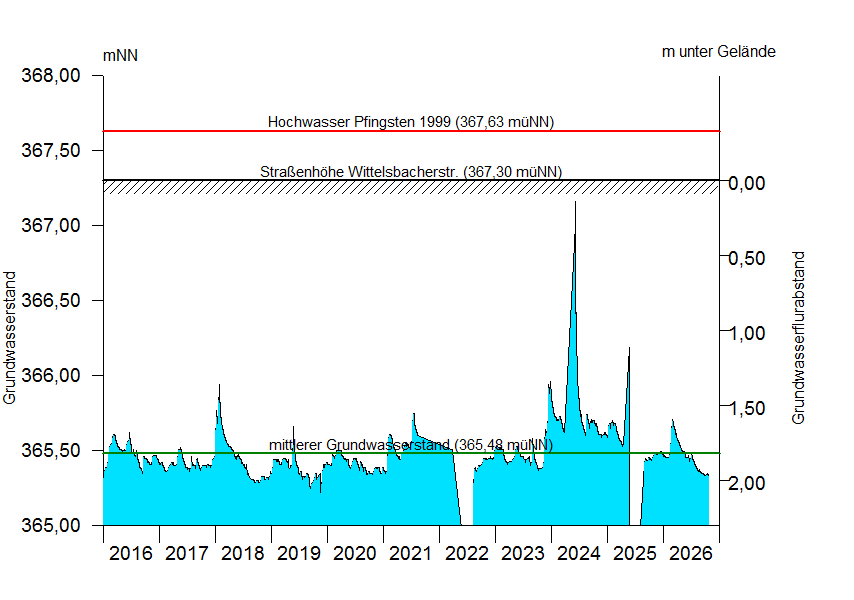The image size is (854, 600).
Task: Click the Hochwasser Pfingsten 1999 label
Action: pos(411,121)
